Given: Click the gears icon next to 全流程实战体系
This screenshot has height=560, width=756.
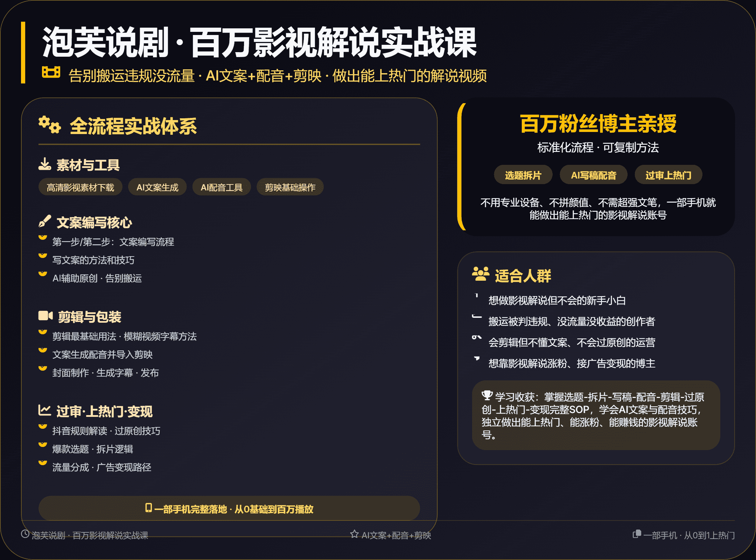Looking at the screenshot, I should tap(49, 125).
